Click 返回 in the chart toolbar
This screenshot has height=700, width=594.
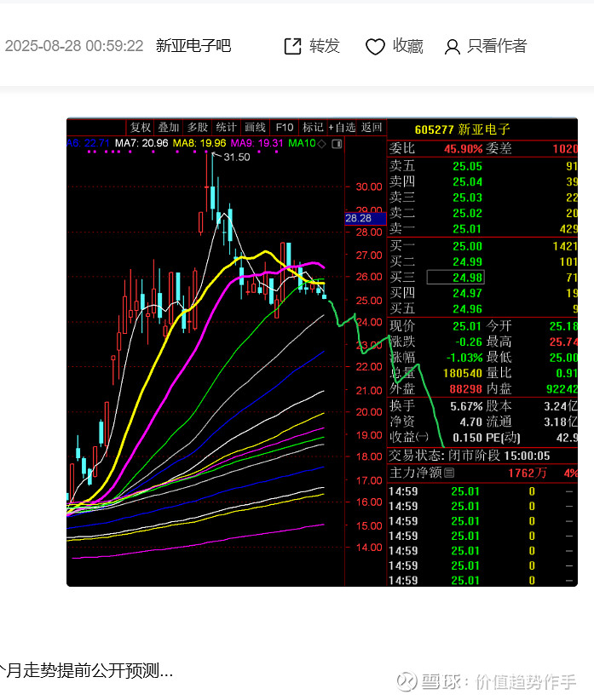372,128
